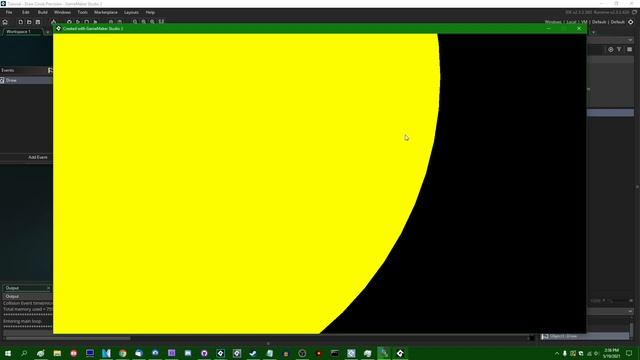Open GitHub Desktop taskbar icon
640x360 pixels.
(x=204, y=353)
